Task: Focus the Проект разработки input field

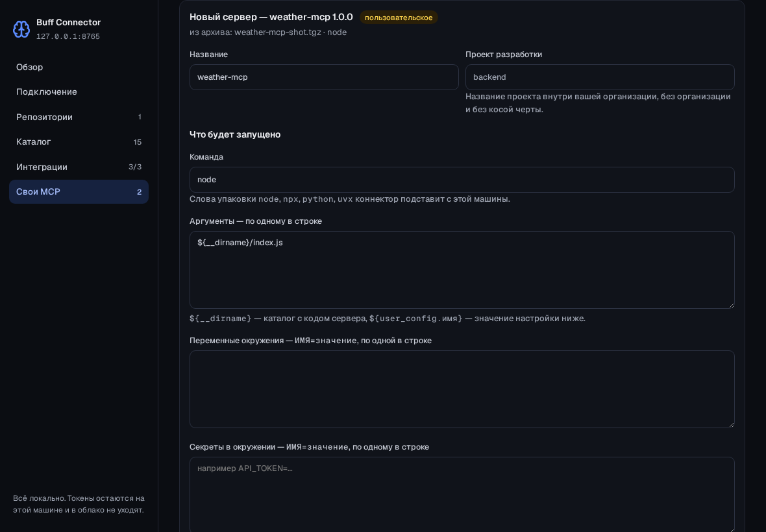Action: click(x=600, y=77)
